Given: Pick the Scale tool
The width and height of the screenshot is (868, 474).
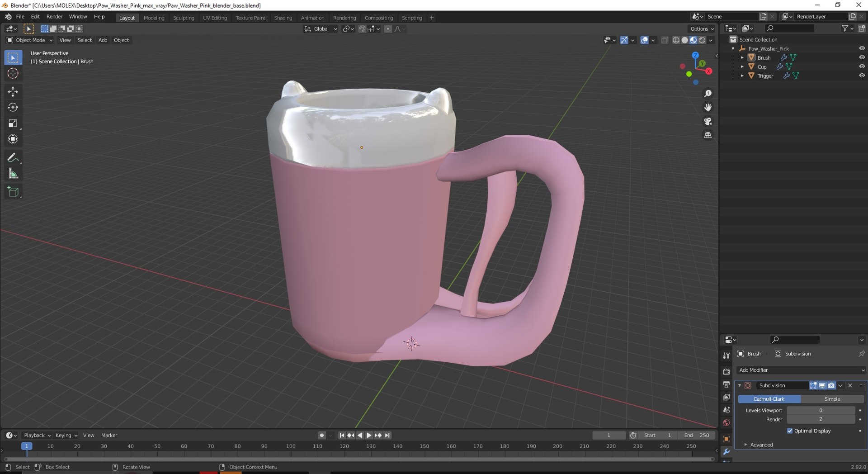Looking at the screenshot, I should (x=13, y=123).
